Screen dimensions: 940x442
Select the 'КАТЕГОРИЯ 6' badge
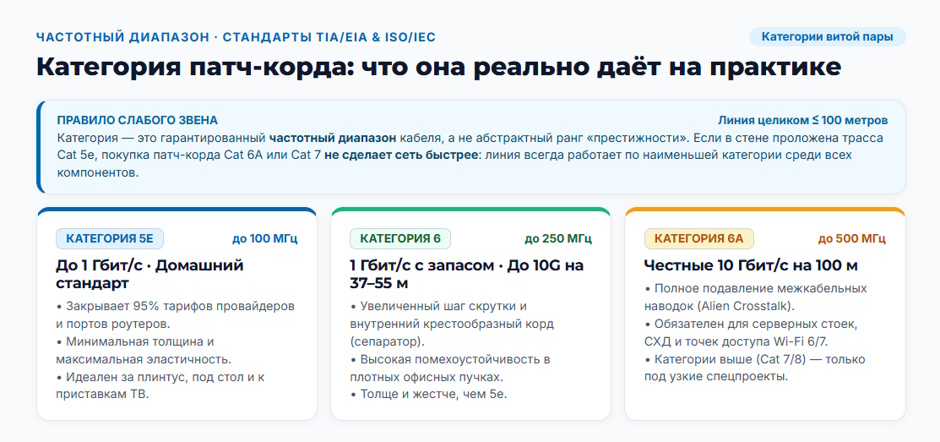(400, 239)
